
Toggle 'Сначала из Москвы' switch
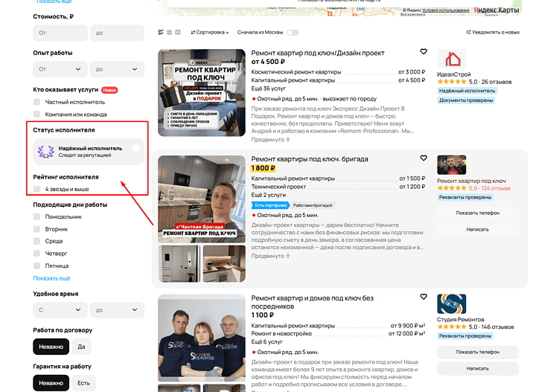293,33
